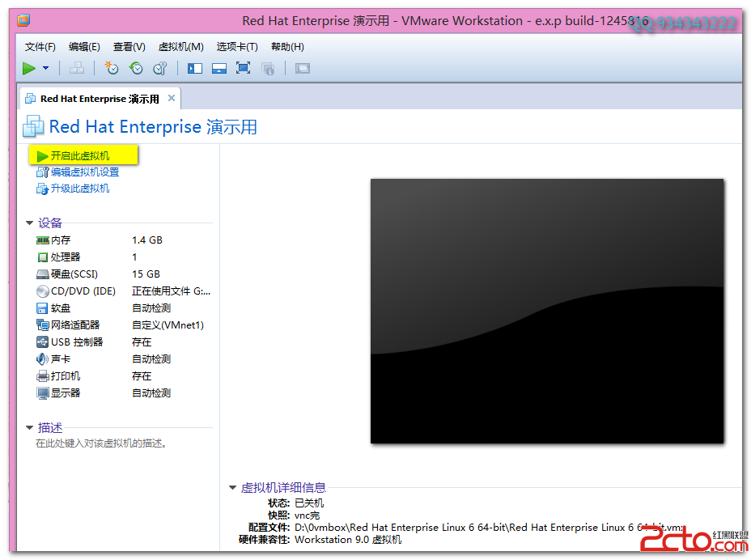Click the 正在使用文件 G:... value
Screen dimensions: 751x560
point(171,291)
